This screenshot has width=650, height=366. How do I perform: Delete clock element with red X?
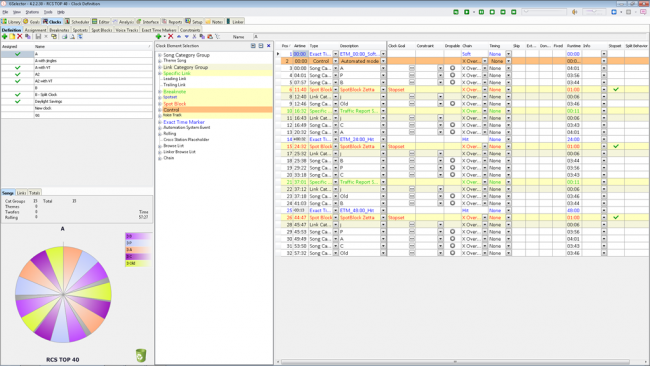tap(170, 36)
